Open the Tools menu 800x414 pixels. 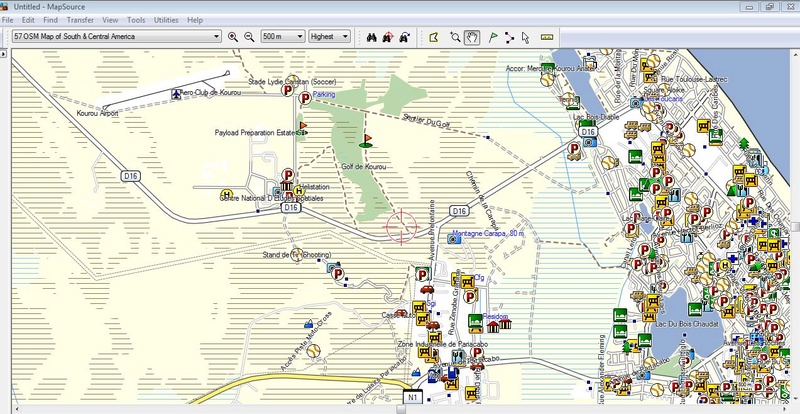[136, 20]
